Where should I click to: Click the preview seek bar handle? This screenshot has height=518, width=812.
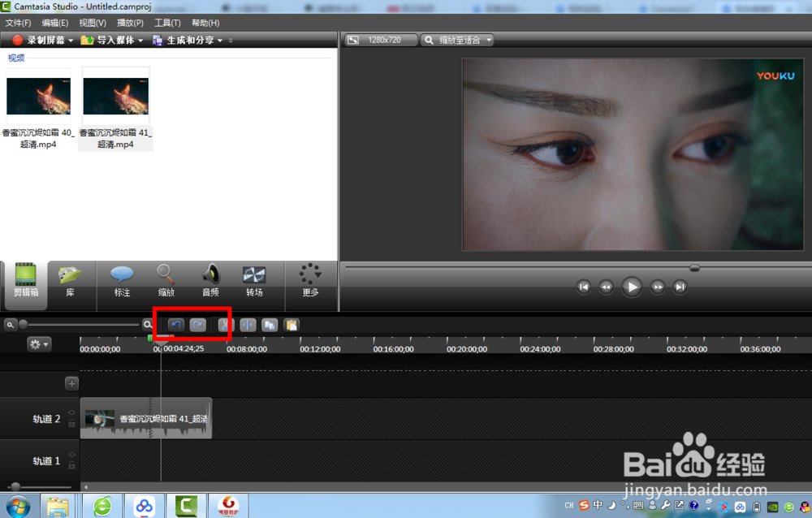tap(694, 268)
